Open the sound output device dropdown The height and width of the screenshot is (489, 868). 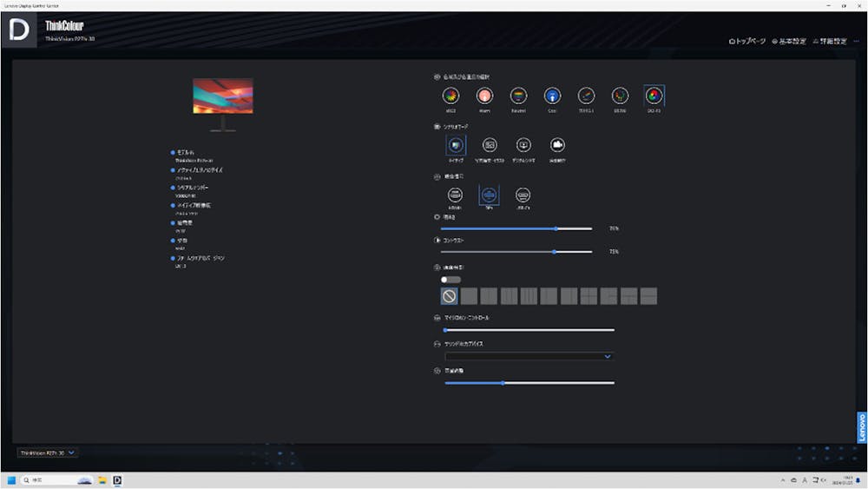(x=529, y=357)
